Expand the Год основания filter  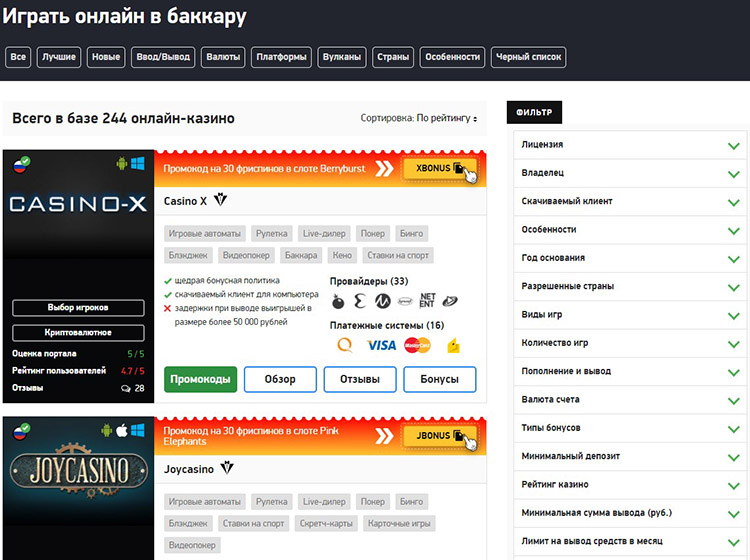pyautogui.click(x=630, y=258)
